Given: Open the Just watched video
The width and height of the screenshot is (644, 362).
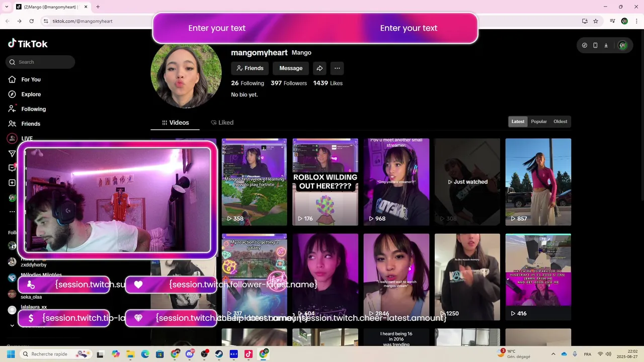Looking at the screenshot, I should click(x=467, y=182).
